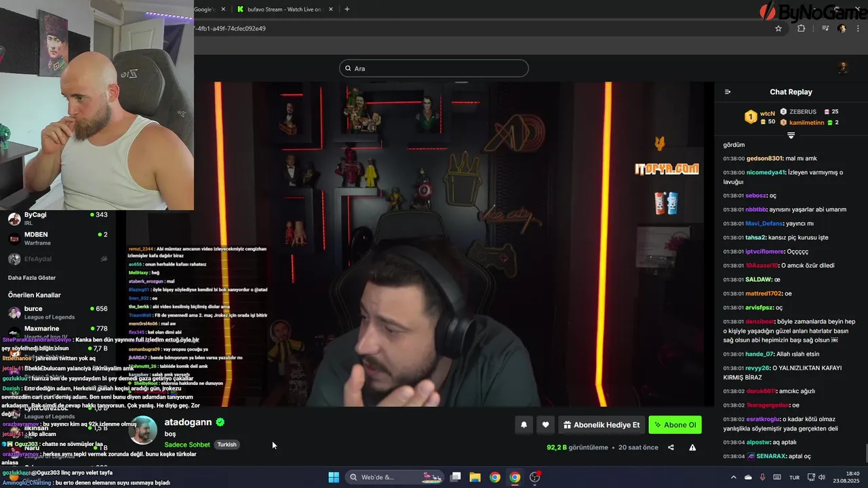Viewport: 868px width, 488px height.
Task: Open user profile avatar on Kick header
Action: [843, 67]
